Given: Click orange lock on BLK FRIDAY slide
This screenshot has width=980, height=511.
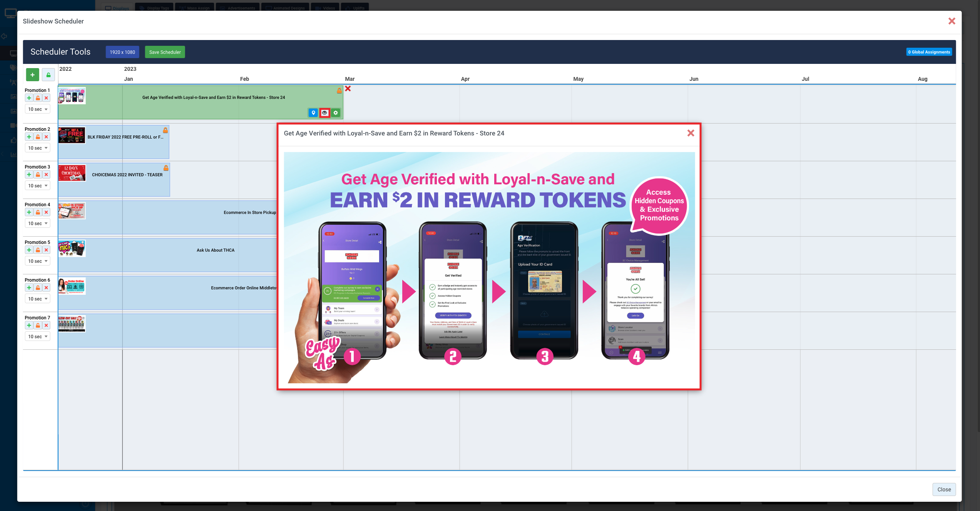Looking at the screenshot, I should pyautogui.click(x=165, y=130).
